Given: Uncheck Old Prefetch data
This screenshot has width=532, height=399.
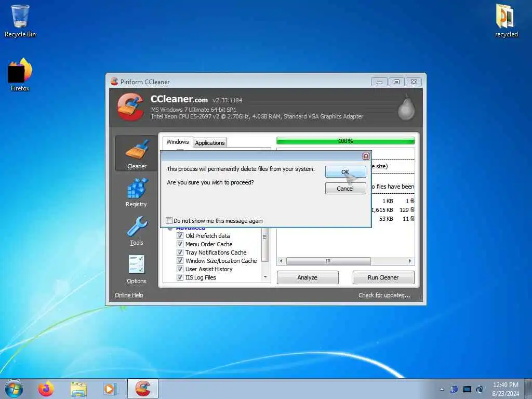Looking at the screenshot, I should tap(180, 235).
